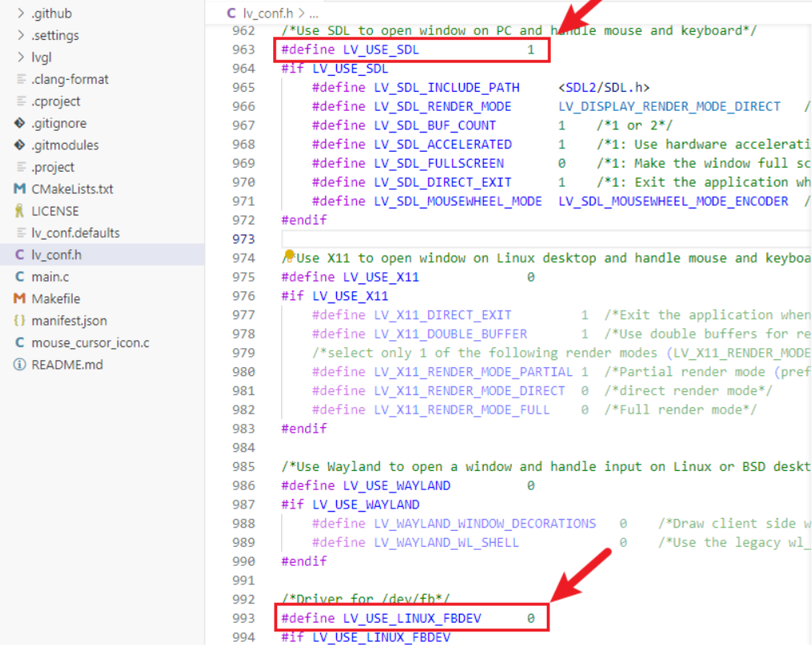Click LV_X11_RENDER_MODE_PARTIAL on line 980
The image size is (812, 645).
tap(473, 372)
